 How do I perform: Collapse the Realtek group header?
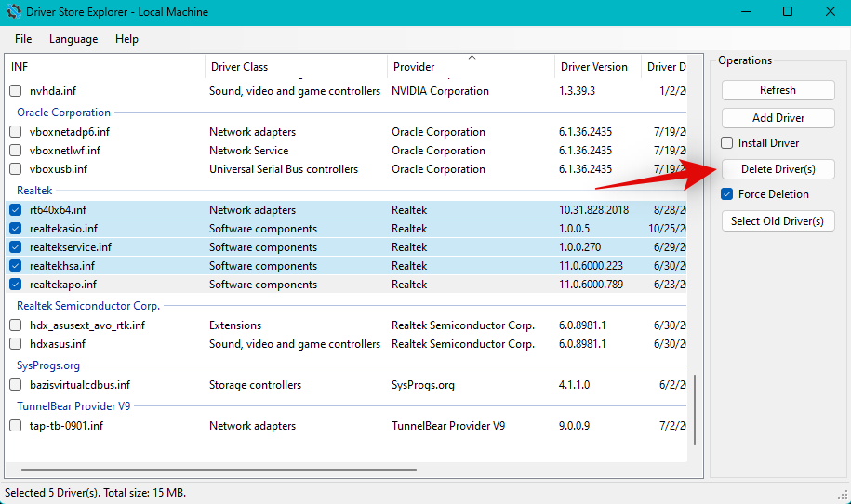(x=34, y=191)
